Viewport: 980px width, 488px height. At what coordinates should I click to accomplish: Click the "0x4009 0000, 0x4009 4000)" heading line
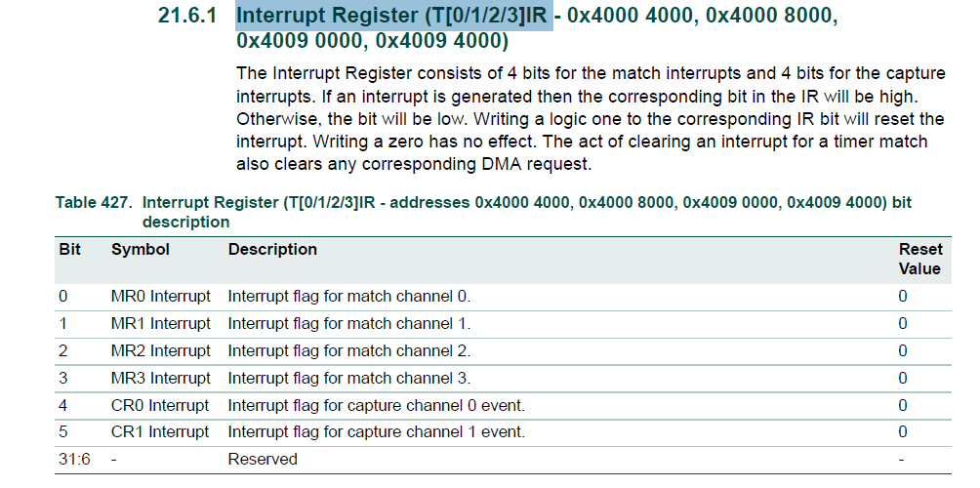click(372, 42)
